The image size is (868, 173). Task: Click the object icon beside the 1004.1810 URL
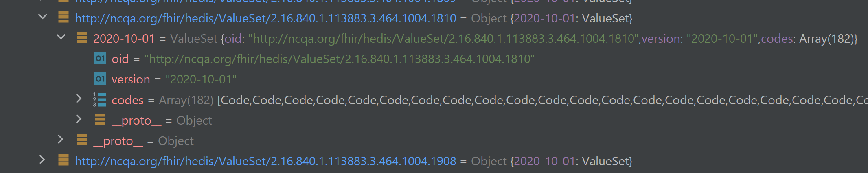coord(64,17)
